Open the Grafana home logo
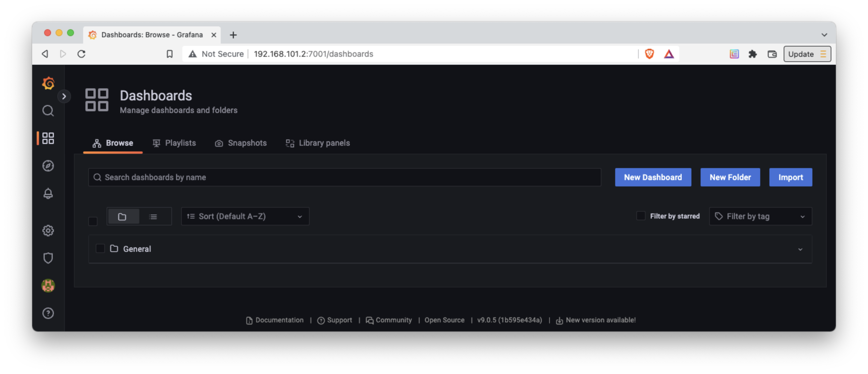This screenshot has width=868, height=374. point(48,83)
